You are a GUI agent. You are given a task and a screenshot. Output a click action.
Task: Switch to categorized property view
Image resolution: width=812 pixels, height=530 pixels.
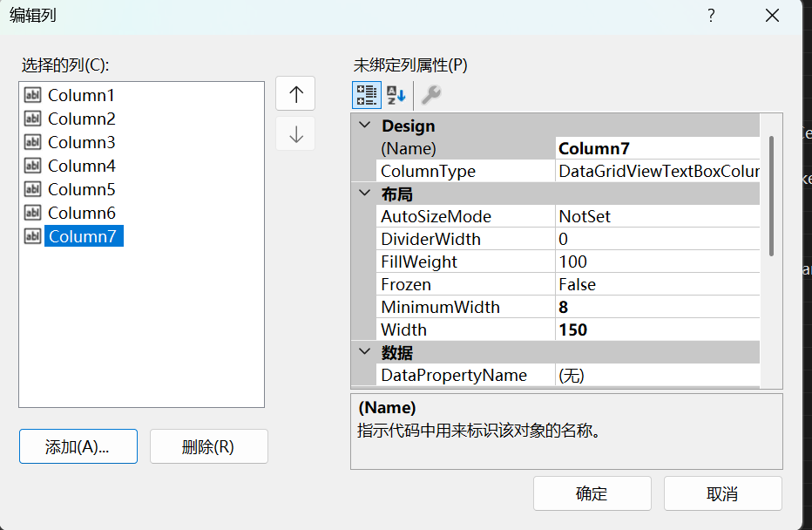point(366,95)
